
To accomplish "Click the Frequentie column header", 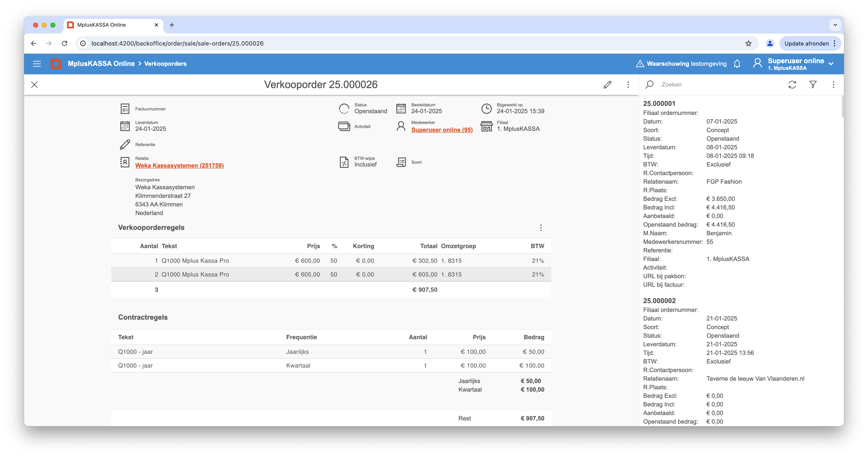I will click(x=301, y=337).
